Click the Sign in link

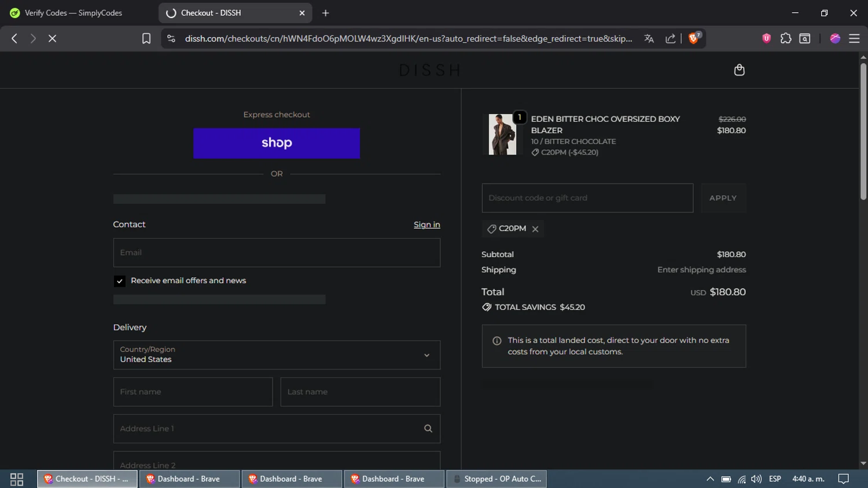pyautogui.click(x=426, y=225)
